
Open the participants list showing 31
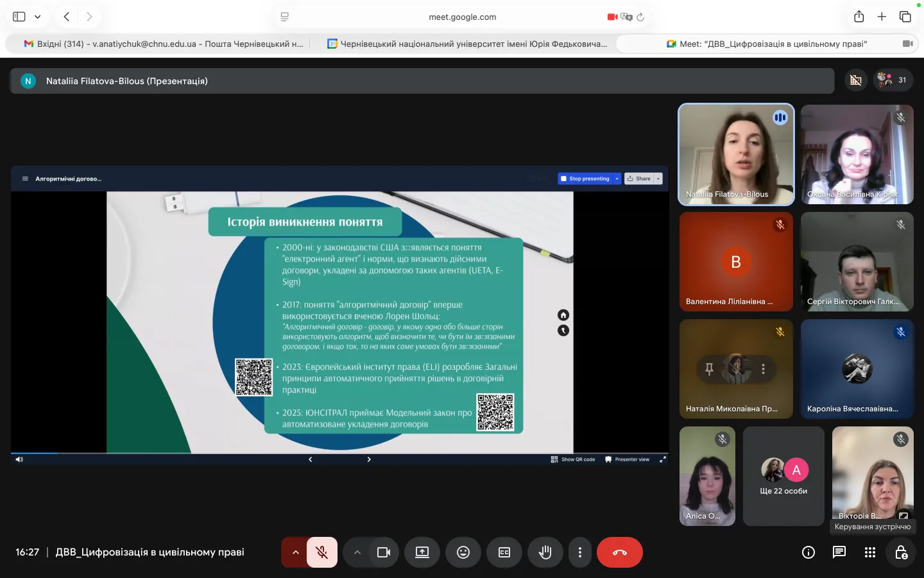pyautogui.click(x=893, y=80)
